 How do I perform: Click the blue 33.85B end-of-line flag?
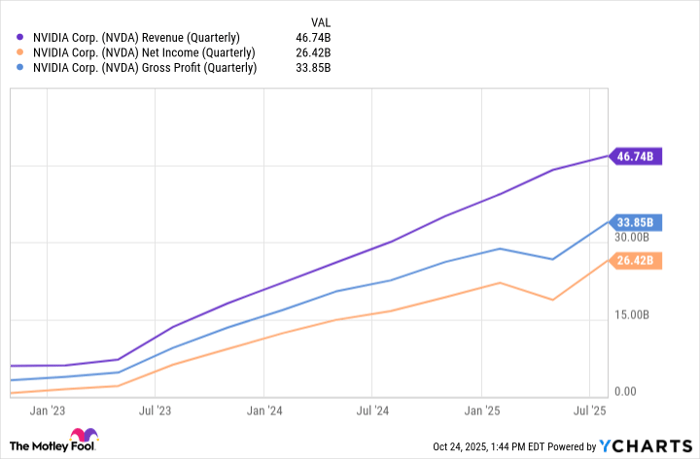635,222
